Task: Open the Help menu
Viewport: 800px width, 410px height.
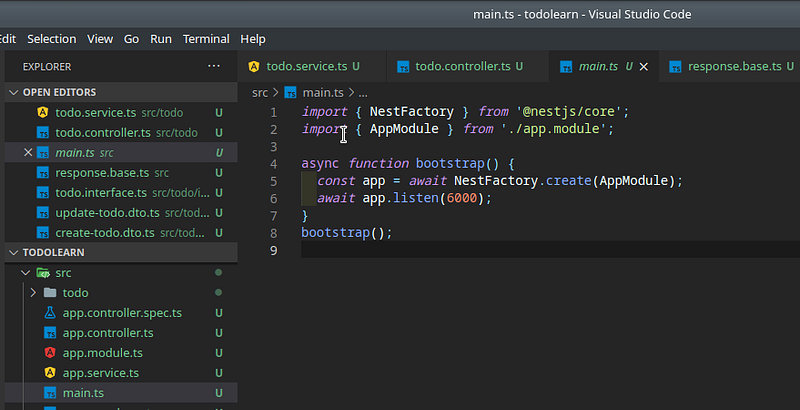Action: pos(253,39)
